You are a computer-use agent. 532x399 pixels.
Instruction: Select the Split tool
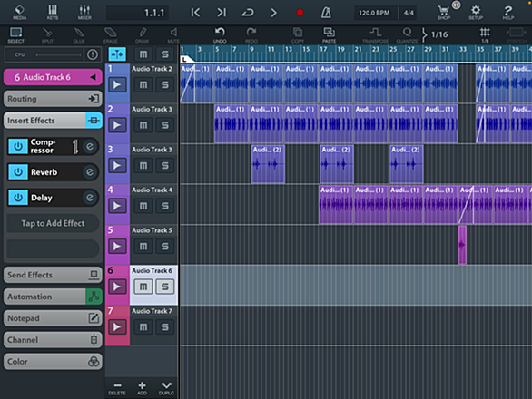[47, 35]
